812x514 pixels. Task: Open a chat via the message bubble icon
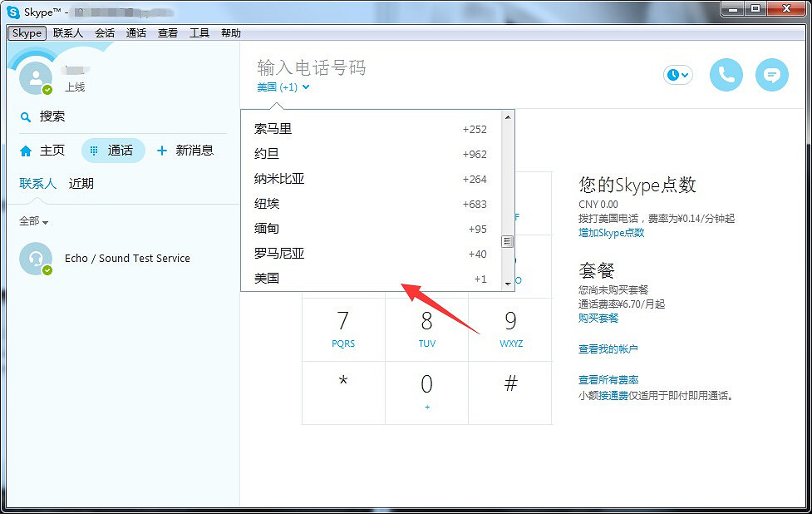771,74
